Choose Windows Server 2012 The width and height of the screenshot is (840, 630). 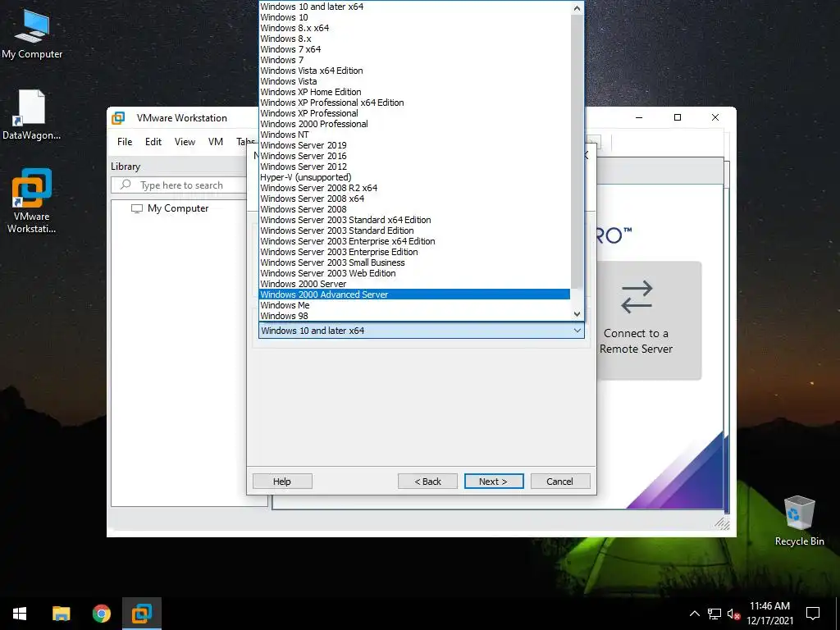(x=414, y=167)
